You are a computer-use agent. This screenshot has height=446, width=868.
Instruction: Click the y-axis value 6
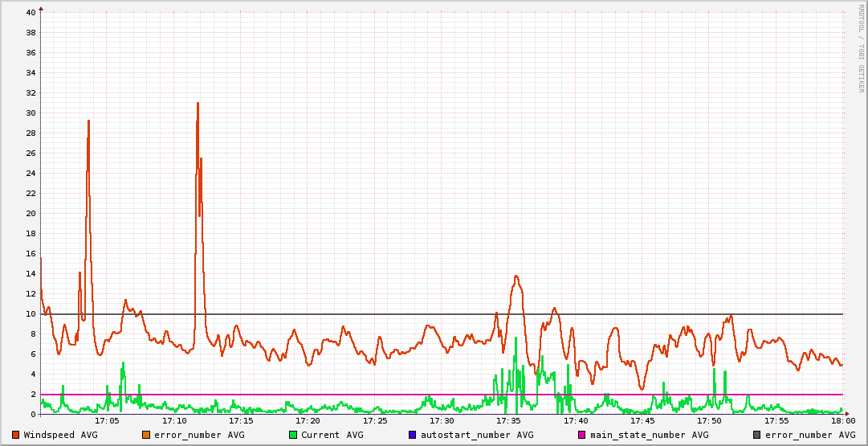click(x=34, y=354)
